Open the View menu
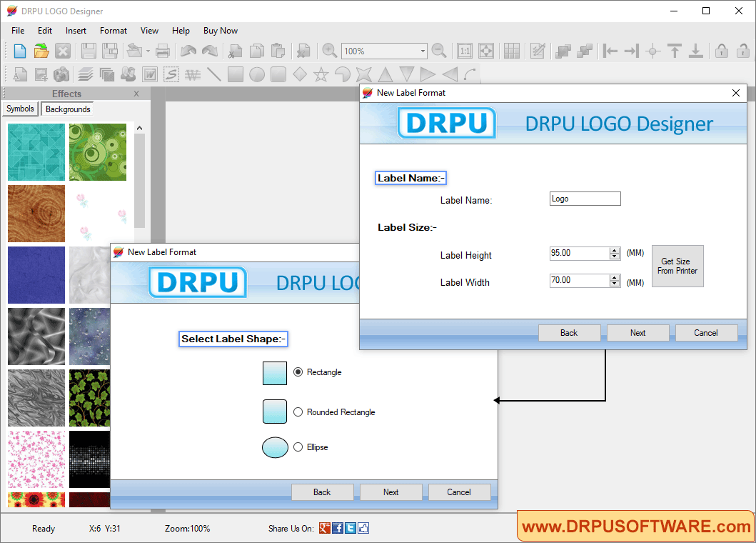The height and width of the screenshot is (543, 756). coord(149,31)
